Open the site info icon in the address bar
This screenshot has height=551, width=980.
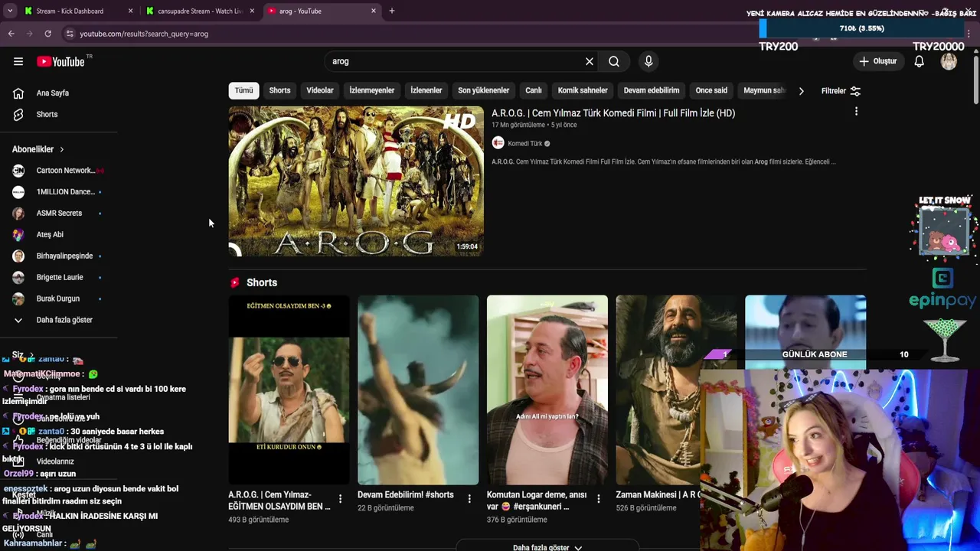coord(70,34)
